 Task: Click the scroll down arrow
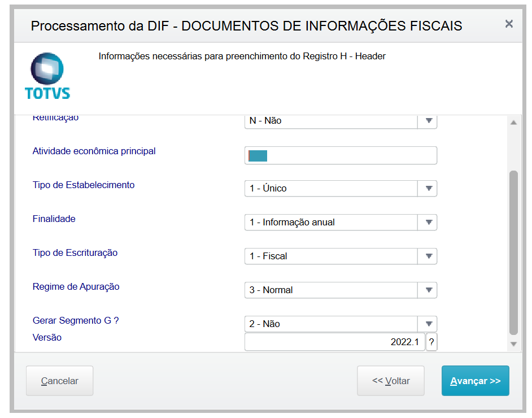(x=513, y=343)
